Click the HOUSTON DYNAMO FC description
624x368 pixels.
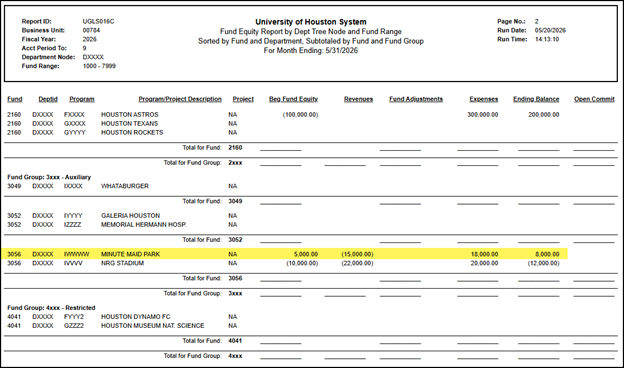point(136,317)
